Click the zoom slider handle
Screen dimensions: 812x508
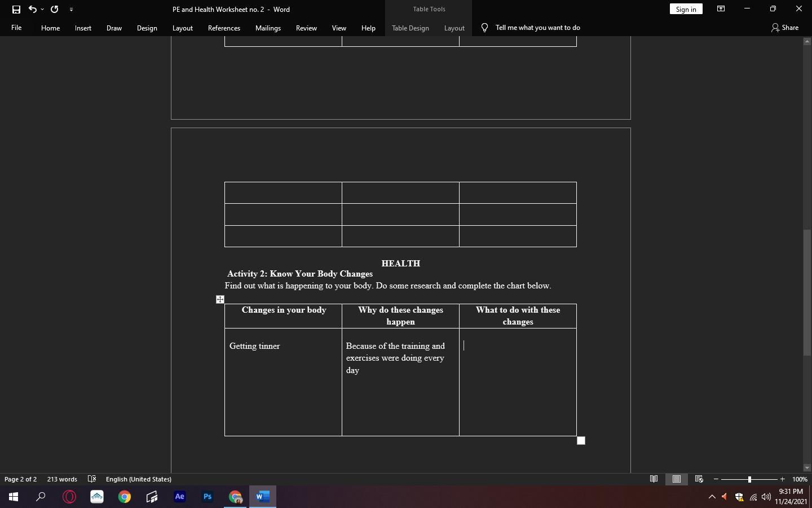[749, 479]
